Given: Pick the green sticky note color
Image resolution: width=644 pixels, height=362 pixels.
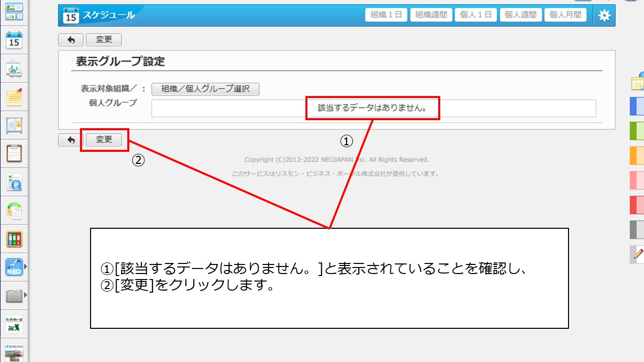Looking at the screenshot, I should (637, 131).
